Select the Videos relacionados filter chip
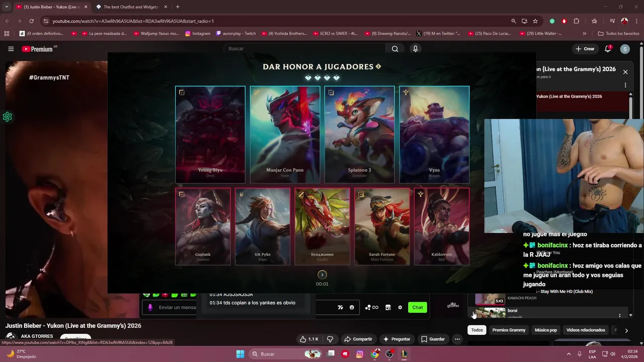 [x=586, y=330]
